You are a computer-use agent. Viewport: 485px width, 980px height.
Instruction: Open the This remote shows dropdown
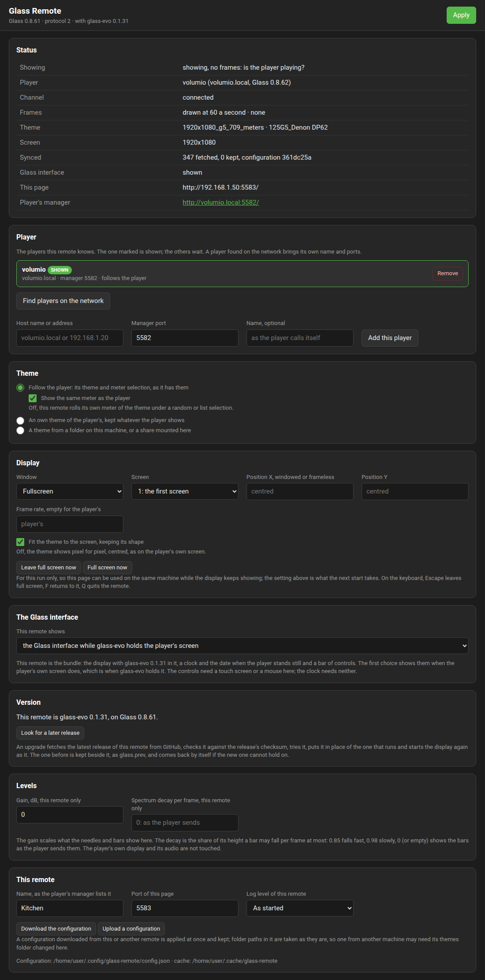click(x=242, y=646)
